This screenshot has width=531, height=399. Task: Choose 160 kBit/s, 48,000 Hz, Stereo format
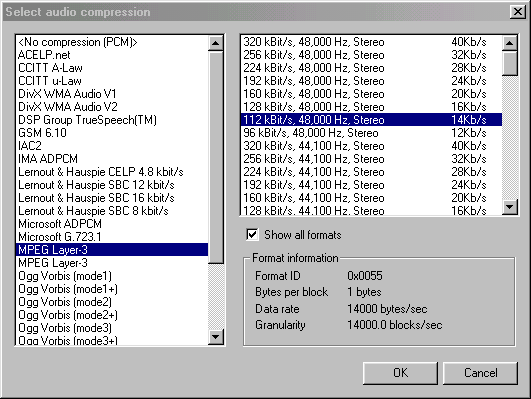click(371, 94)
